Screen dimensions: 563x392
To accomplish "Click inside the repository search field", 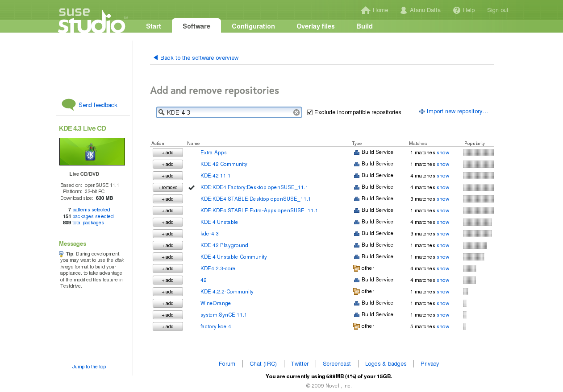I will (228, 112).
